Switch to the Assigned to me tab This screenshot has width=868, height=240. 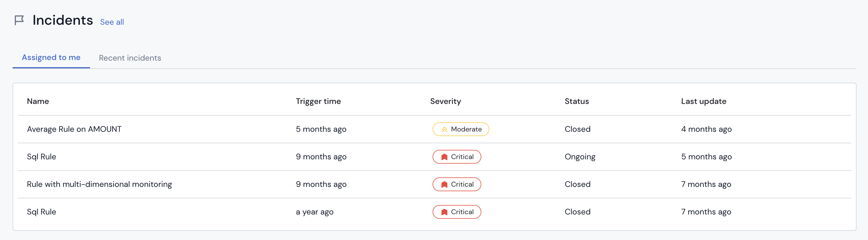pyautogui.click(x=51, y=57)
